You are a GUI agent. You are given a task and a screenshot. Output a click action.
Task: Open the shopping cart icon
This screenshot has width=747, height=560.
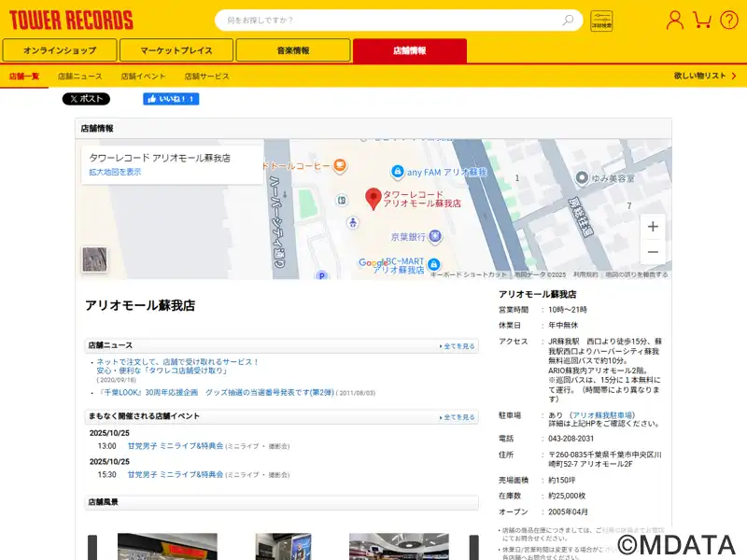tap(702, 20)
